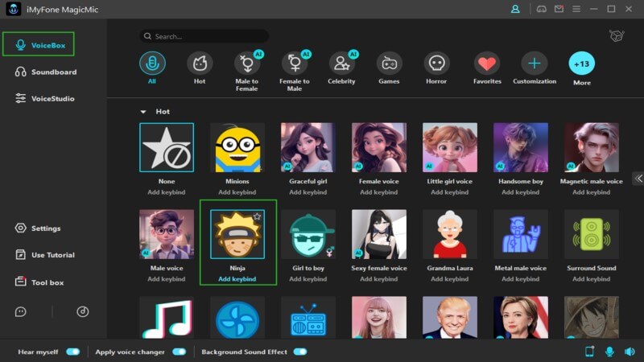
Task: Choose the Magnetic male voice
Action: click(x=592, y=147)
